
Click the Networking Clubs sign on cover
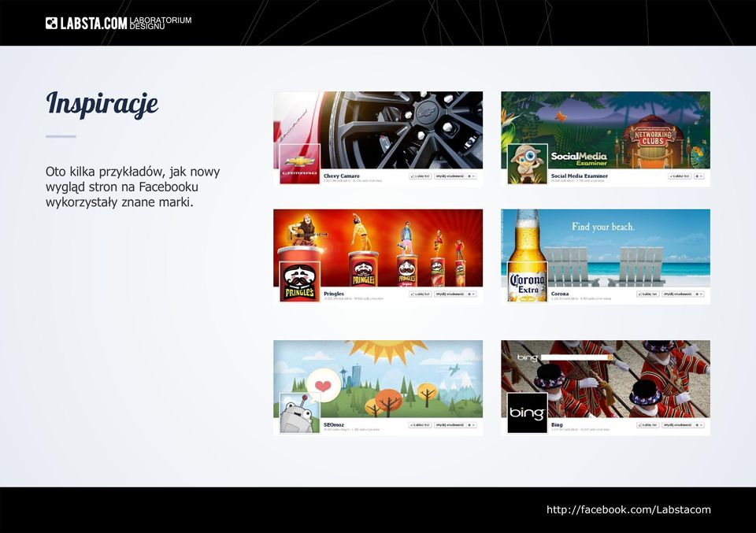(x=652, y=138)
